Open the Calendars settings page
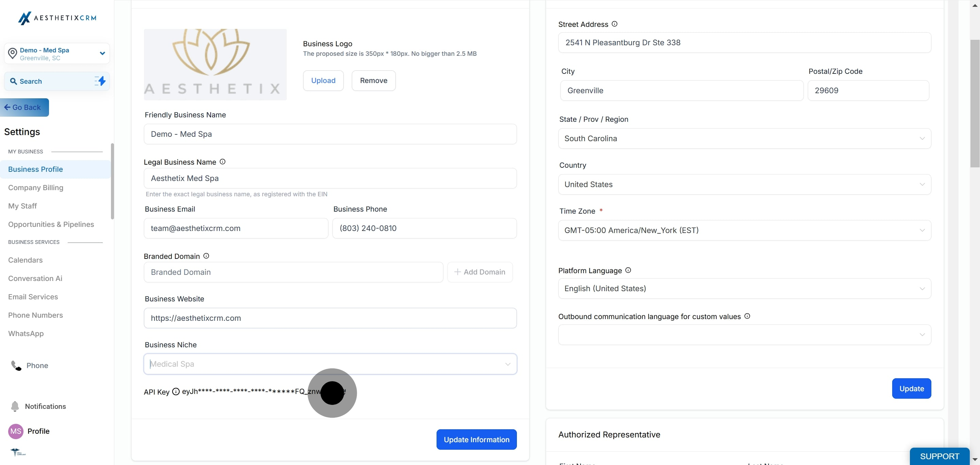Image resolution: width=980 pixels, height=465 pixels. (x=26, y=260)
